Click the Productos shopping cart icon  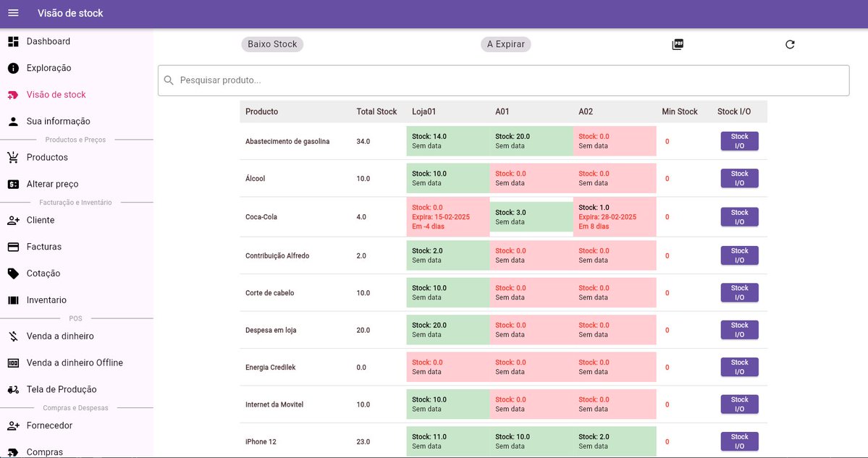13,158
